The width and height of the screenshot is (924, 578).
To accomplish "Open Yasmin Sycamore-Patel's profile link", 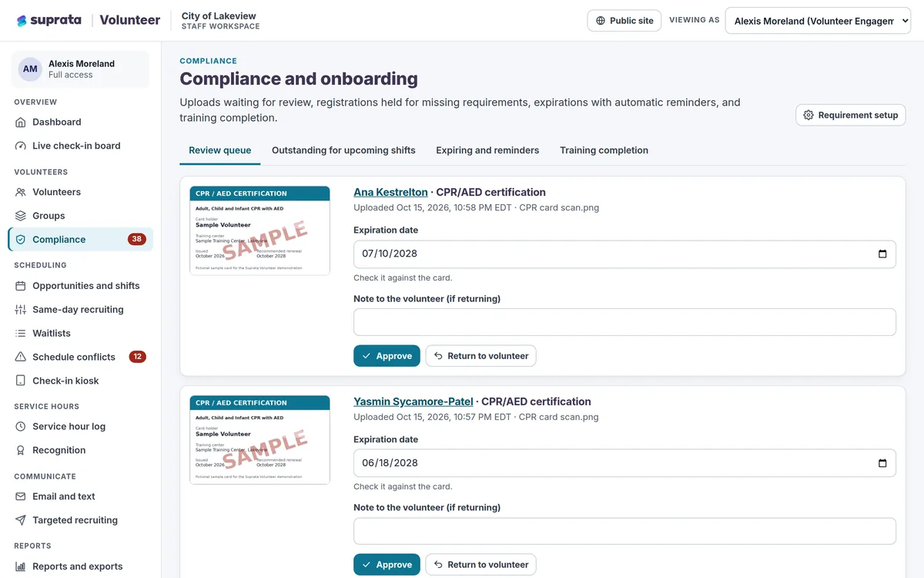I will pyautogui.click(x=413, y=402).
